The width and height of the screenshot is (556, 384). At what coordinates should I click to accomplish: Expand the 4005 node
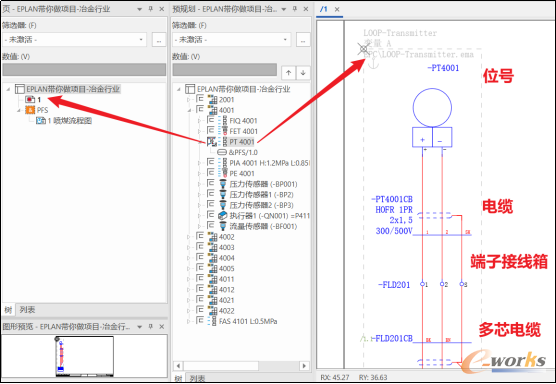click(x=189, y=269)
